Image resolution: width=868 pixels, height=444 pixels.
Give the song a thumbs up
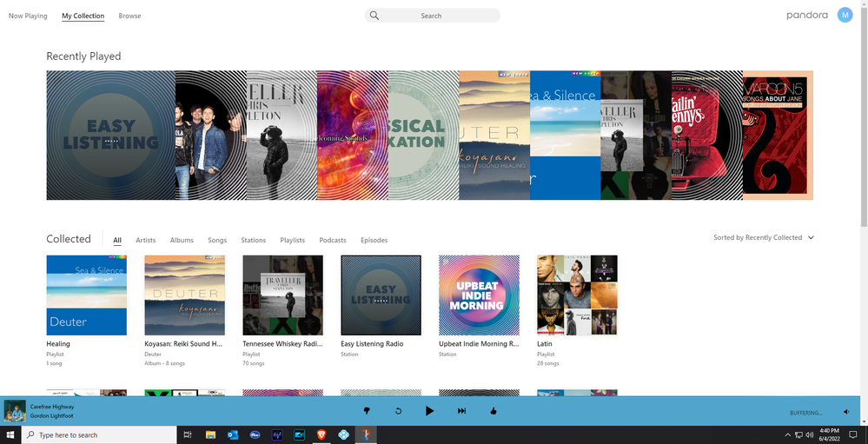coord(493,411)
